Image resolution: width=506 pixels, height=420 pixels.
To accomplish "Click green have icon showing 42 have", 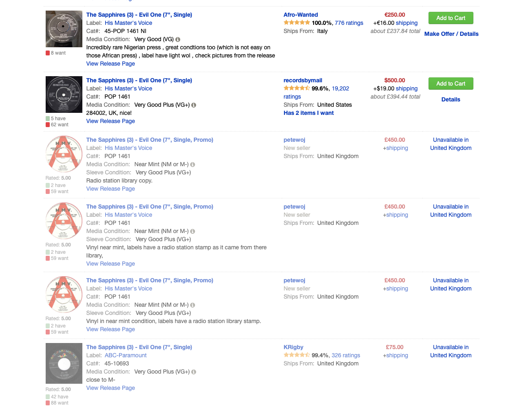I will pos(48,397).
